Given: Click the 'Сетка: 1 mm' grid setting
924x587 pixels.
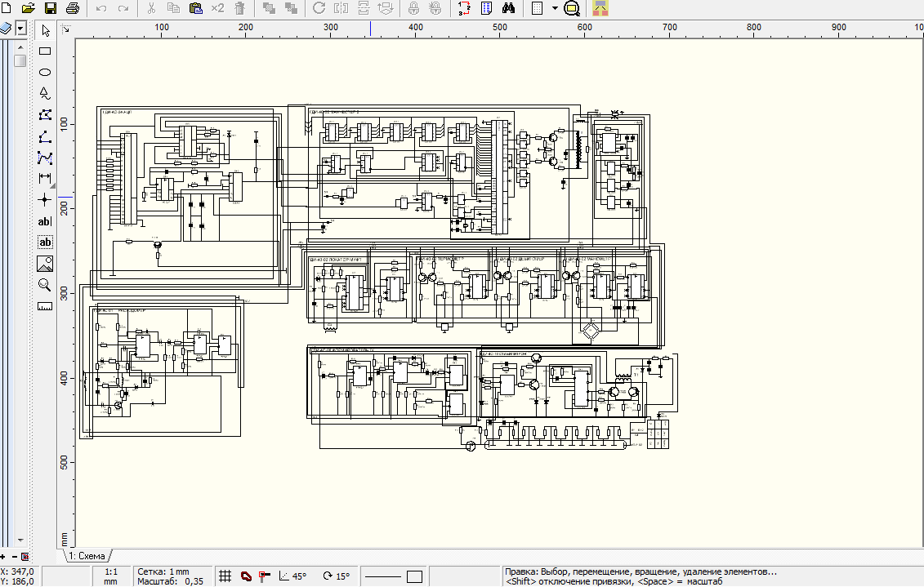Looking at the screenshot, I should [163, 571].
